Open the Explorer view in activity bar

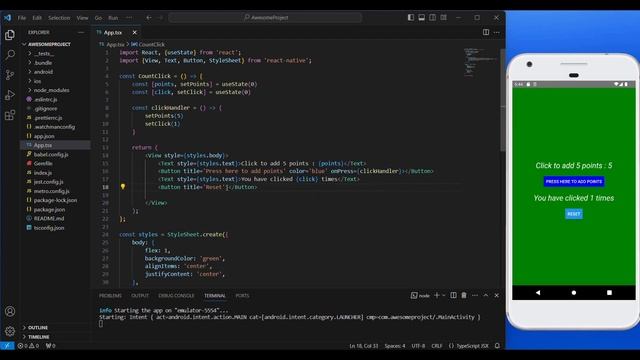(x=10, y=35)
